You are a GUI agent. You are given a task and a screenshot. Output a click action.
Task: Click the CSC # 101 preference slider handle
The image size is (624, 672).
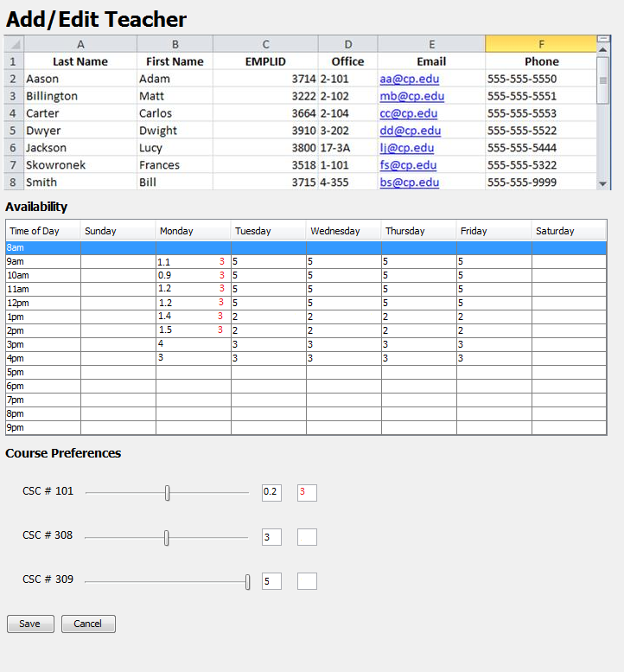pyautogui.click(x=168, y=493)
